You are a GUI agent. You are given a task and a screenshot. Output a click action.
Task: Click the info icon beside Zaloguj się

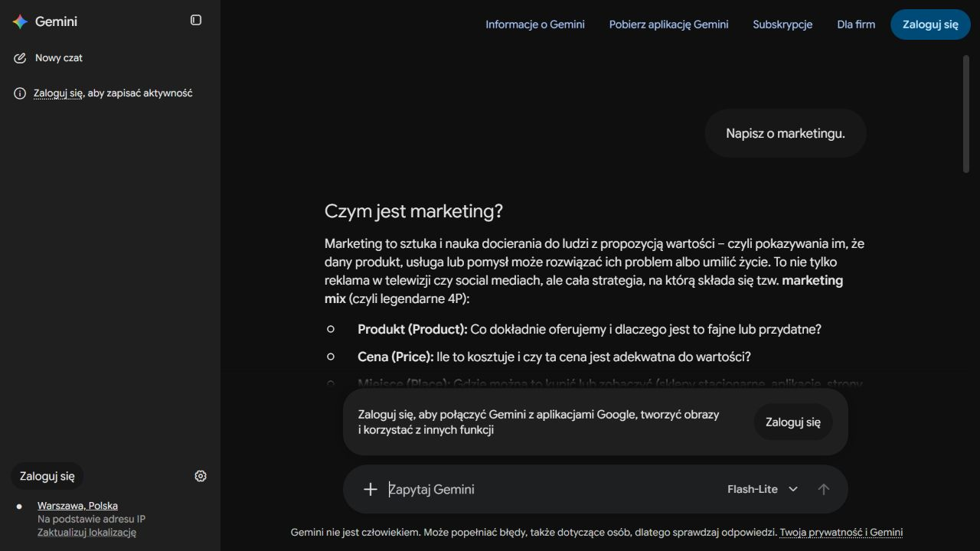[x=20, y=93]
